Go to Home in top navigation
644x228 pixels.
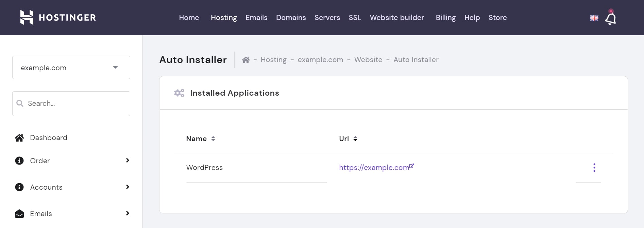click(x=189, y=18)
